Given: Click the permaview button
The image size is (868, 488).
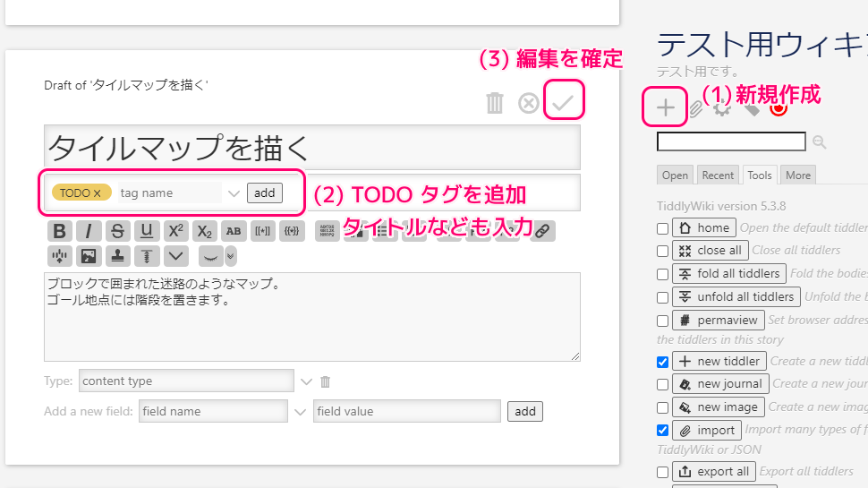Looking at the screenshot, I should click(719, 321).
